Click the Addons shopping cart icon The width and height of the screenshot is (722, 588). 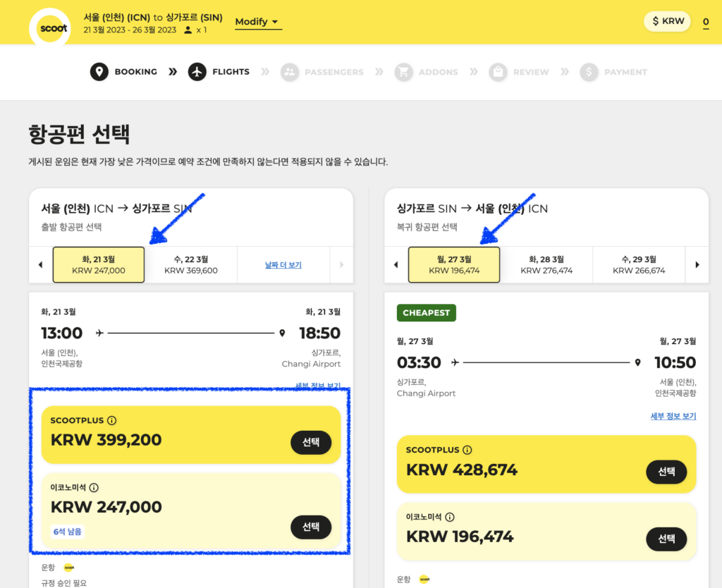pyautogui.click(x=403, y=72)
